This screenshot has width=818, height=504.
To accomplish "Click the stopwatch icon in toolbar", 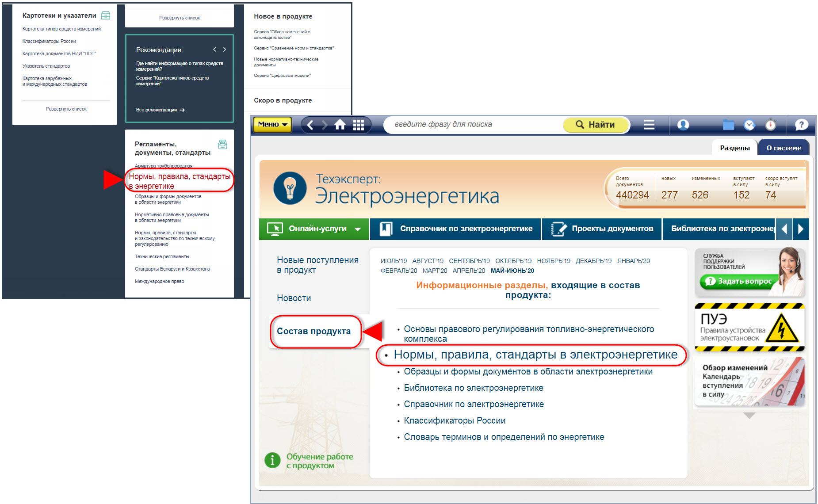I will (771, 125).
